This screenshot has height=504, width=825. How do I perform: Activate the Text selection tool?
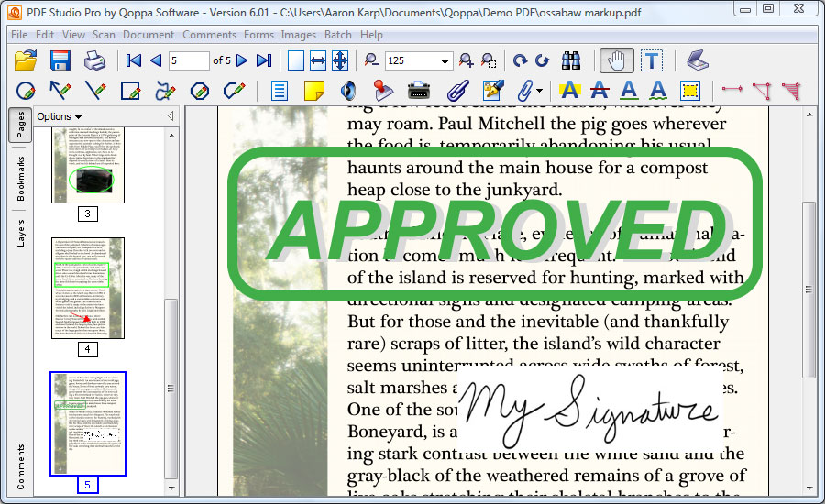652,60
